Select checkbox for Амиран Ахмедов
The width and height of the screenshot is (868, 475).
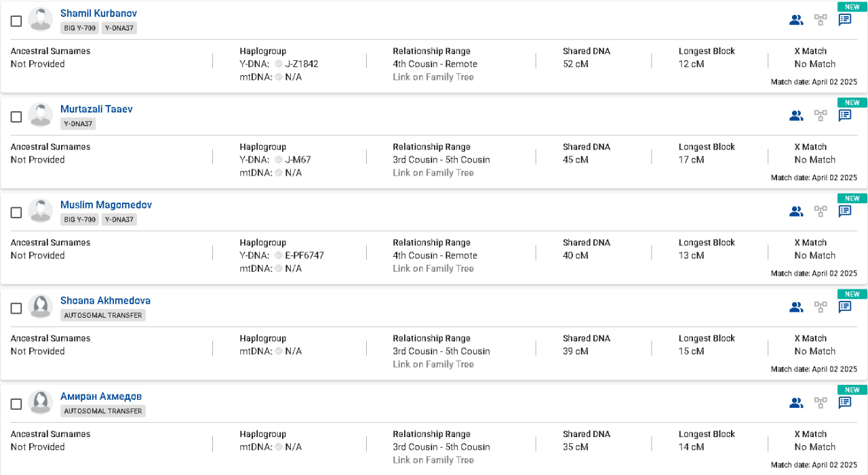[x=16, y=404]
